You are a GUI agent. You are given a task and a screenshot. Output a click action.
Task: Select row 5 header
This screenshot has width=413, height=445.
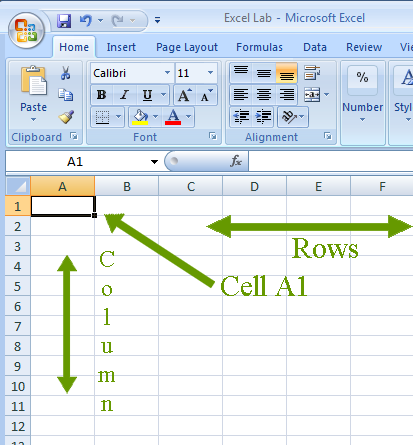tap(18, 286)
